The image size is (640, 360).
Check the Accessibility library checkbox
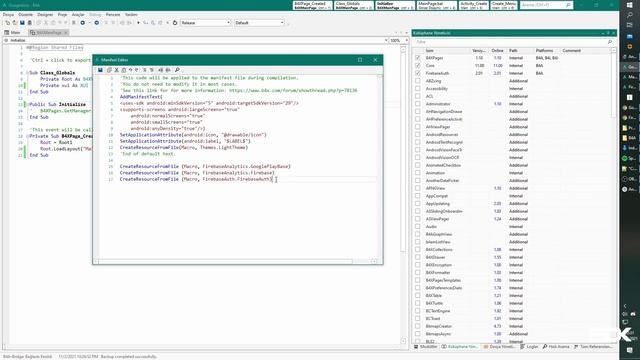point(418,89)
